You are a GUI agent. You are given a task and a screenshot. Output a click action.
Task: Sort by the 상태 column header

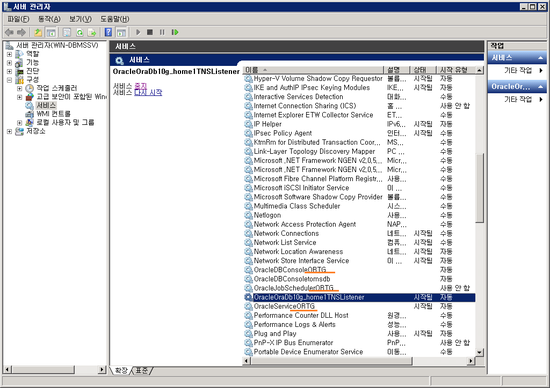(x=423, y=70)
